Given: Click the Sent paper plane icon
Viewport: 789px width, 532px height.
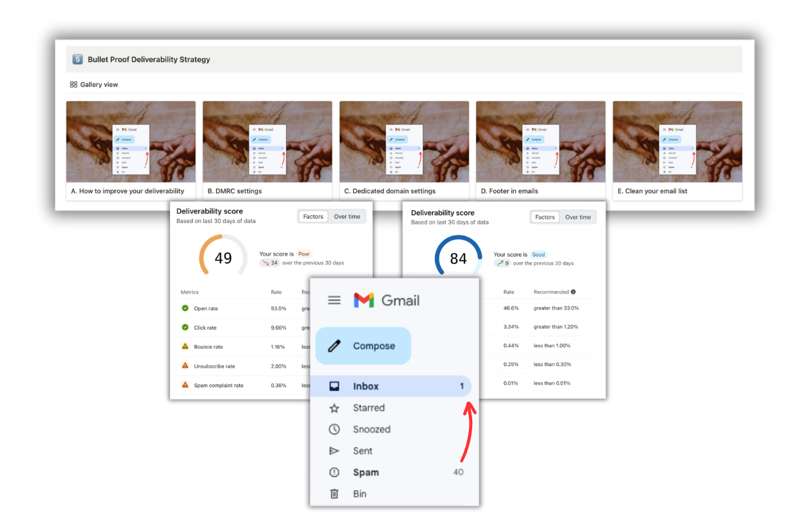Looking at the screenshot, I should pos(334,451).
